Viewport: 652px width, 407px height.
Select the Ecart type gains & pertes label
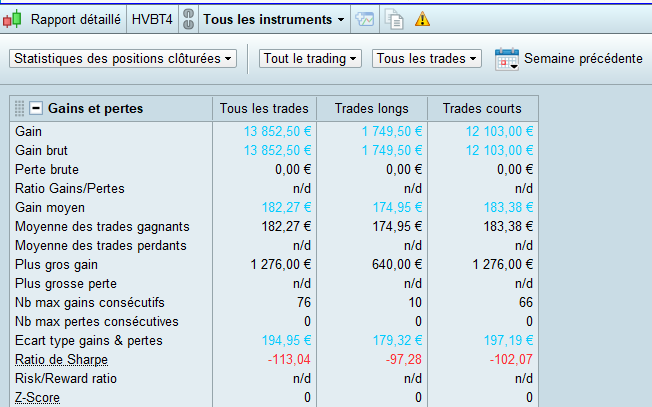click(x=89, y=341)
